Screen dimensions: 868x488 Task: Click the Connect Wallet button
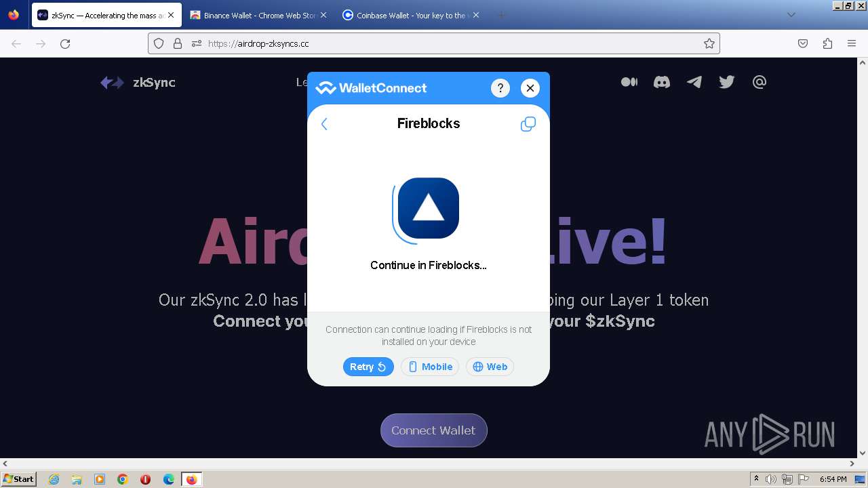[x=433, y=430]
